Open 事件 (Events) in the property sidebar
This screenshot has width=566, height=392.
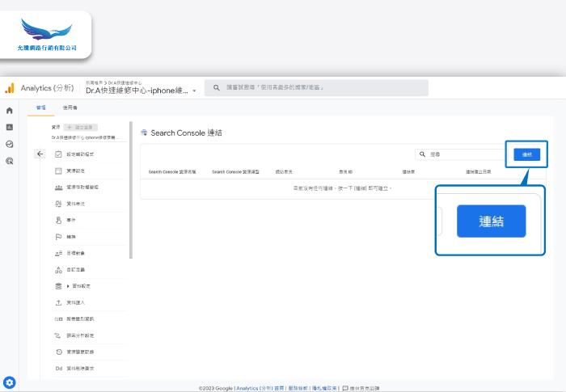point(70,220)
